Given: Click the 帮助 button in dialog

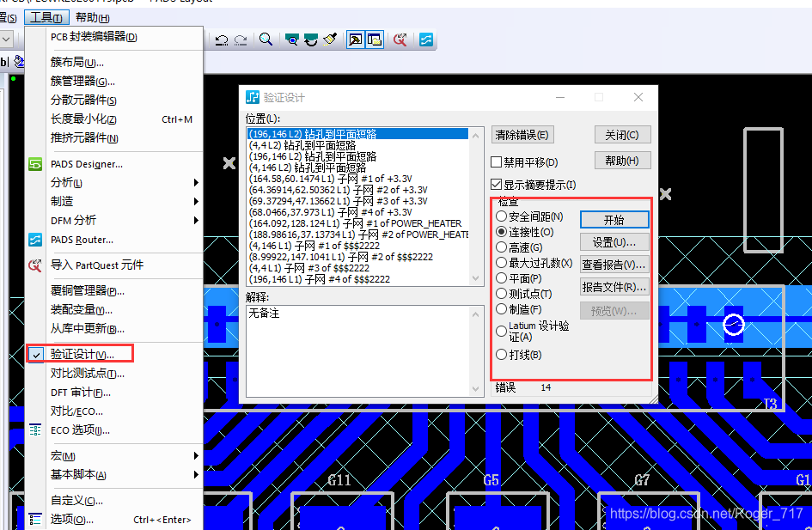Looking at the screenshot, I should click(622, 161).
